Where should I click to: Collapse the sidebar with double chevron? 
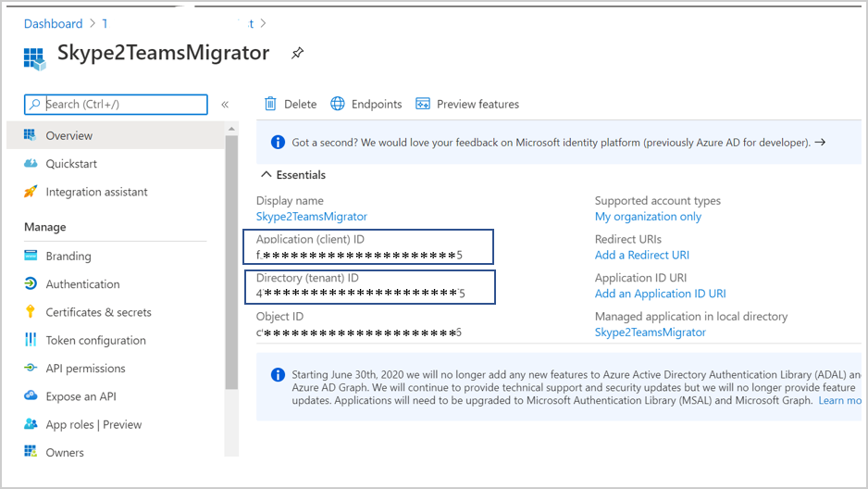click(225, 104)
